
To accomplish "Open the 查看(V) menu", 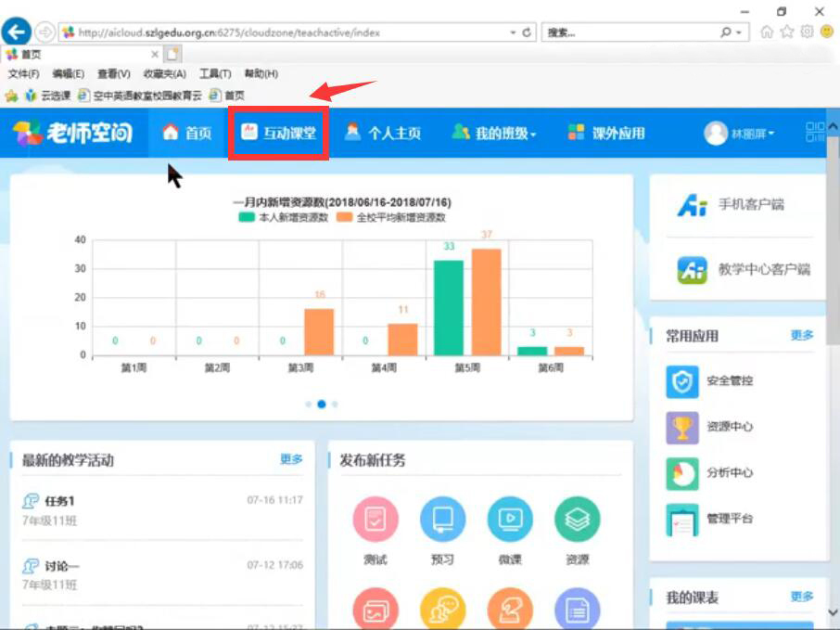I will point(113,74).
